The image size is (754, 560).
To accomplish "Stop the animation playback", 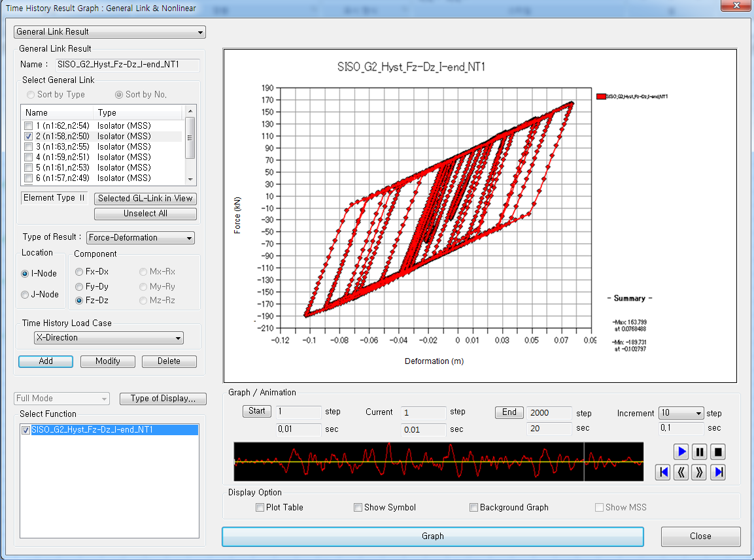I will coord(717,451).
